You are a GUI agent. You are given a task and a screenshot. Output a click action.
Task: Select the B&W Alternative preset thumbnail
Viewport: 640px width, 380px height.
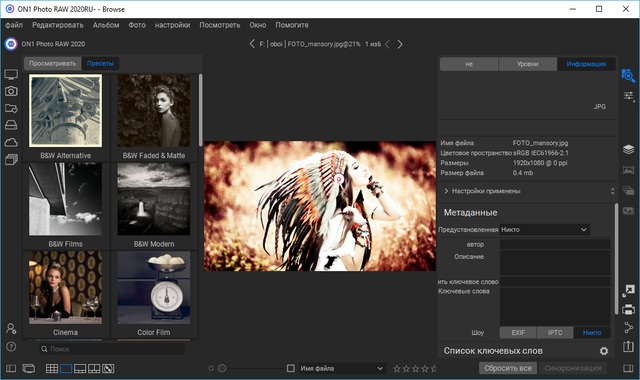pyautogui.click(x=65, y=111)
